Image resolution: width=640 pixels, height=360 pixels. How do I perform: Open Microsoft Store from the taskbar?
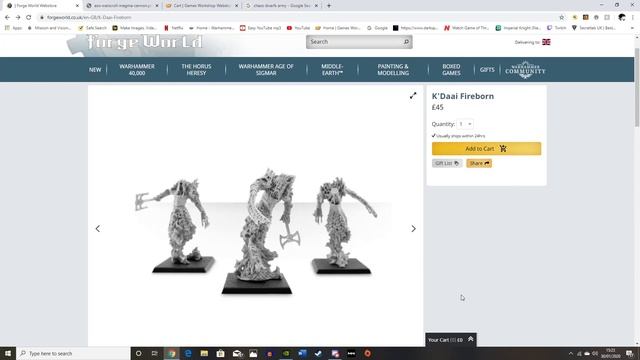coord(220,353)
